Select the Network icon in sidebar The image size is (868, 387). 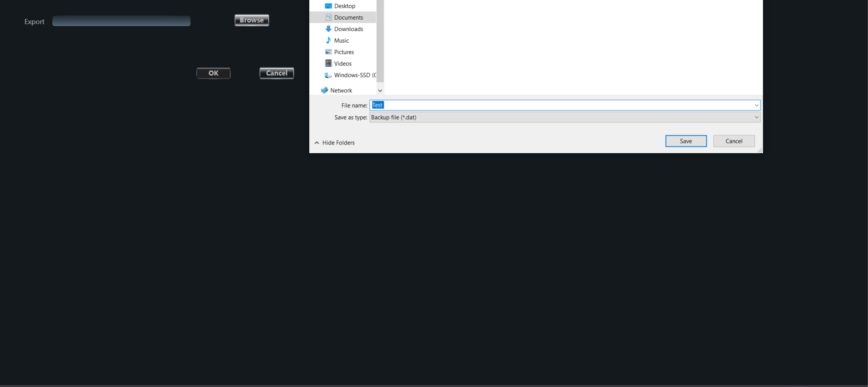325,90
